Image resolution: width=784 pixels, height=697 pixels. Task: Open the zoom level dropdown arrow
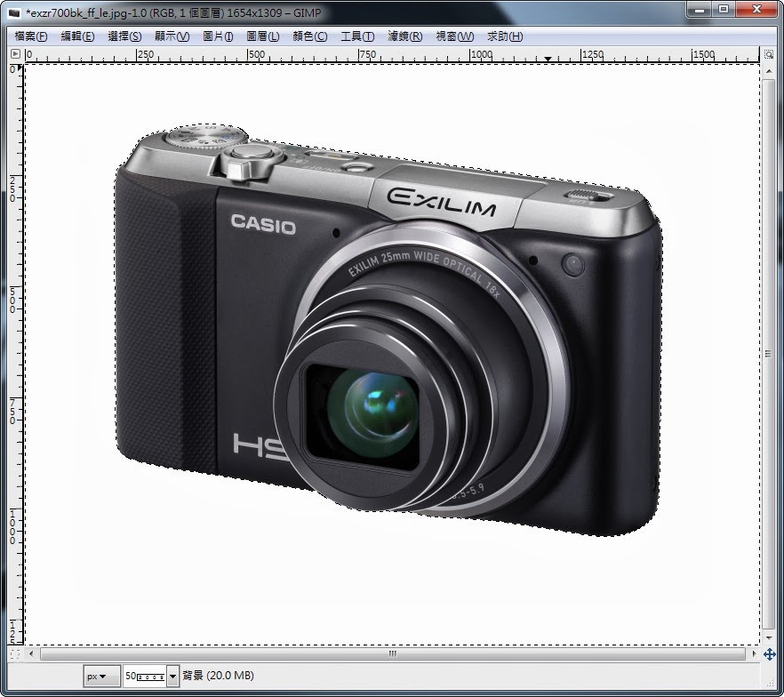172,677
